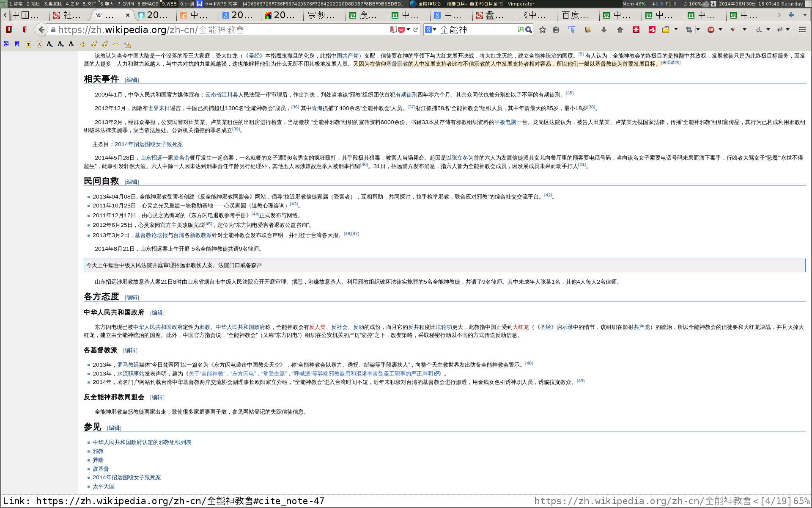Image resolution: width=812 pixels, height=508 pixels.
Task: Open the Adblock Plus toolbar icon
Action: coord(711,30)
